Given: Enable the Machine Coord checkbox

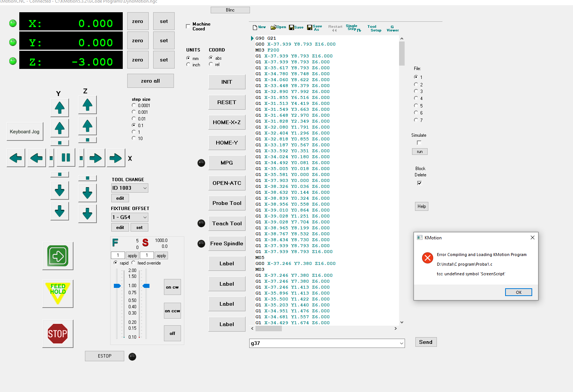Looking at the screenshot, I should [x=188, y=26].
